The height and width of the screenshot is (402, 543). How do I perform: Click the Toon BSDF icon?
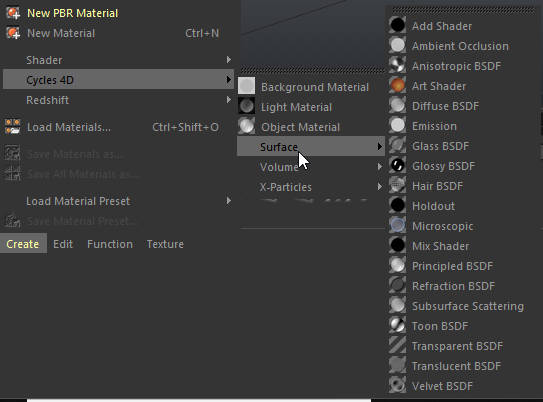(x=398, y=325)
